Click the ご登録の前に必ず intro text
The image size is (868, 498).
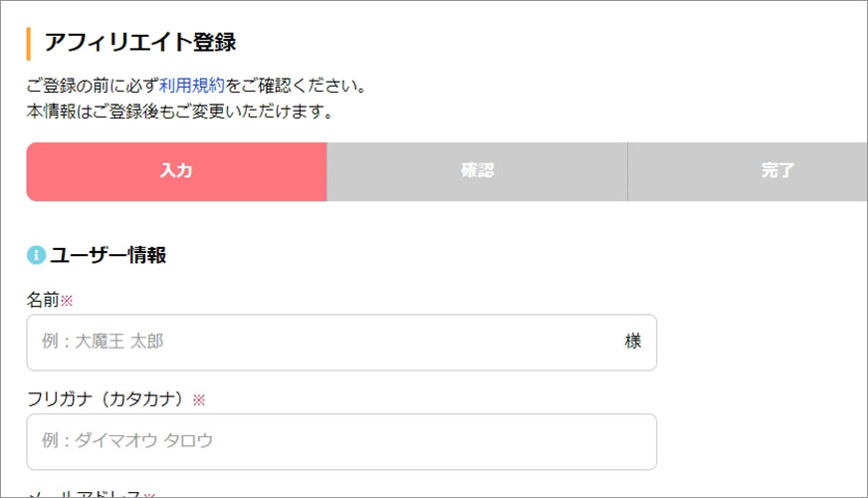coord(93,86)
